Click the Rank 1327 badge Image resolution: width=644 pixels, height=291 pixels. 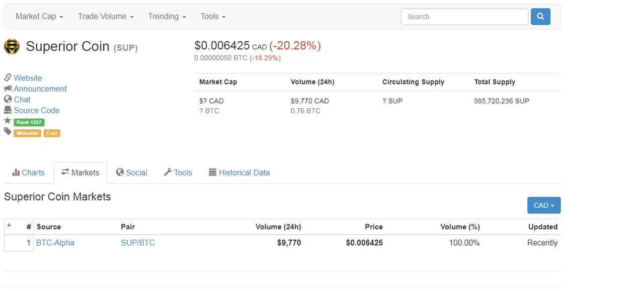click(x=29, y=122)
